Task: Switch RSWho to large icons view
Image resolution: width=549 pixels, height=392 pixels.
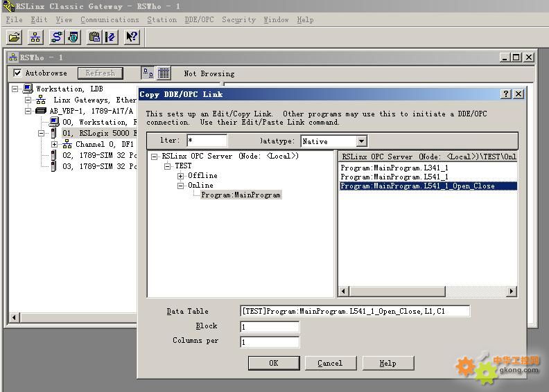Action: click(148, 73)
